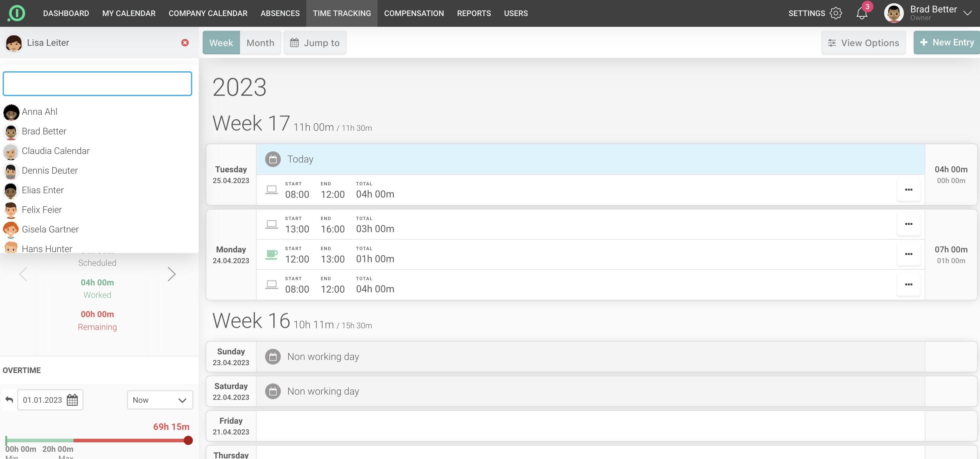The image size is (980, 459).
Task: Click the notification bell icon
Action: coord(862,13)
